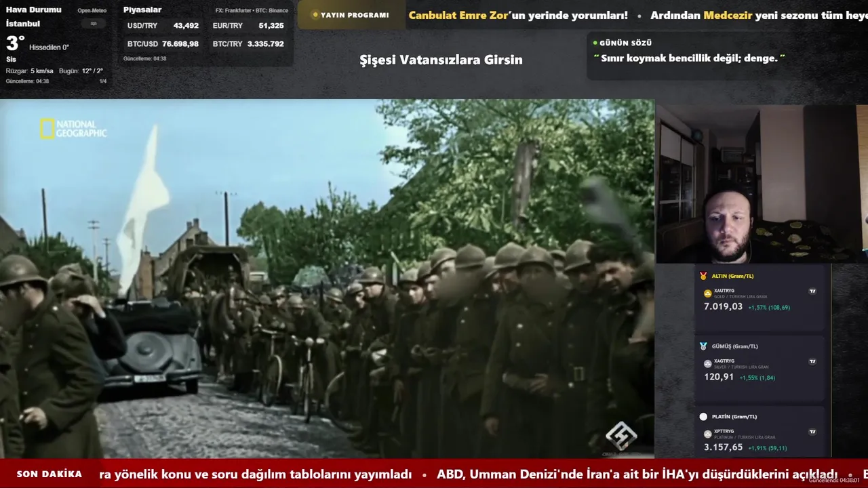The height and width of the screenshot is (488, 868).
Task: Click the white circle icon next to PLATİN
Action: coord(703,417)
